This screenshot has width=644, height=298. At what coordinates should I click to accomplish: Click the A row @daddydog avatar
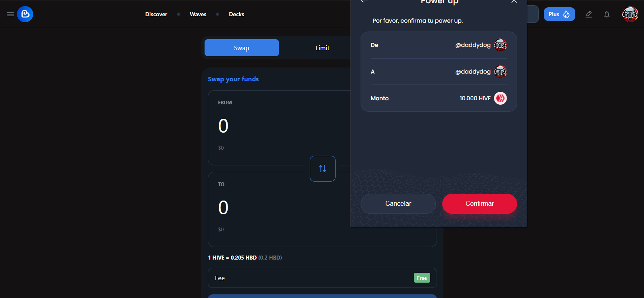click(x=500, y=72)
